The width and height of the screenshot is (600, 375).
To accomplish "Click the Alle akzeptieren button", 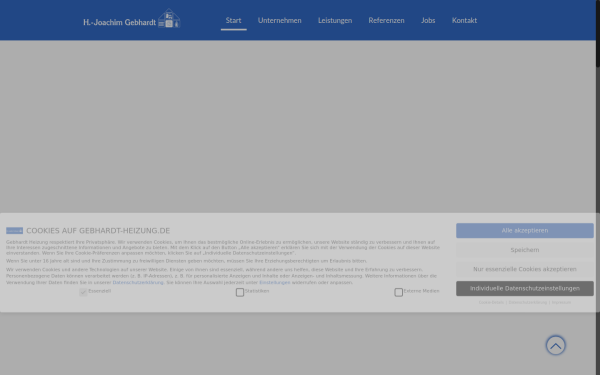I will [525, 230].
